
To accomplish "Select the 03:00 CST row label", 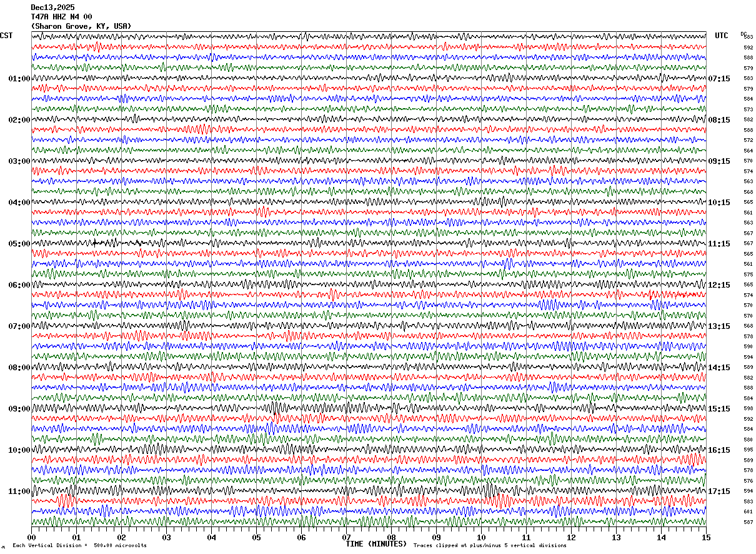I will pos(19,161).
